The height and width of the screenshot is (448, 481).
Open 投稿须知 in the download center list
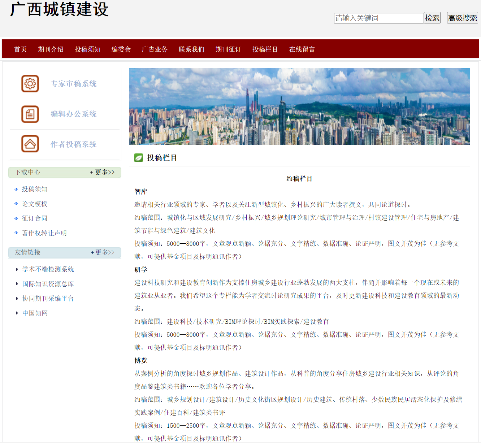35,189
